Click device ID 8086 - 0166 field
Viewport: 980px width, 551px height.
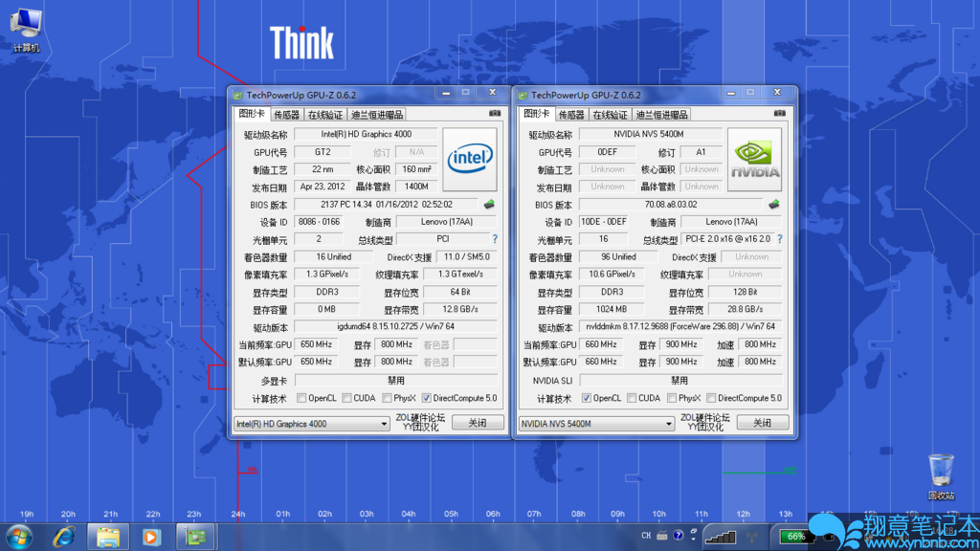point(319,222)
